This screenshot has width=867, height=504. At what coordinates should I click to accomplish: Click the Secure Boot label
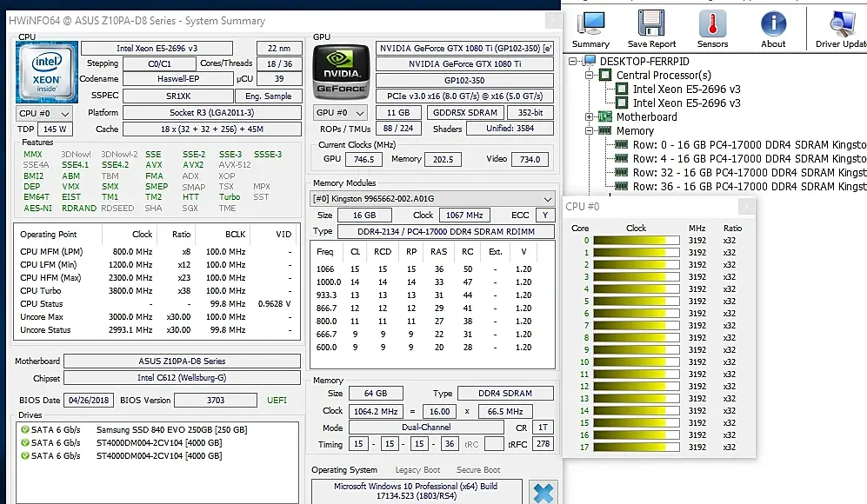pyautogui.click(x=478, y=470)
